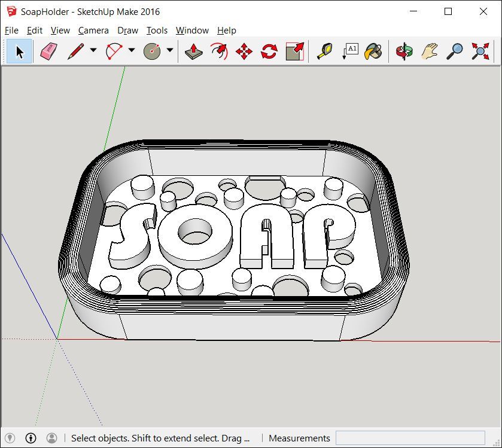502x448 pixels.
Task: Open the Arc tool dropdown arrow
Action: (x=132, y=51)
